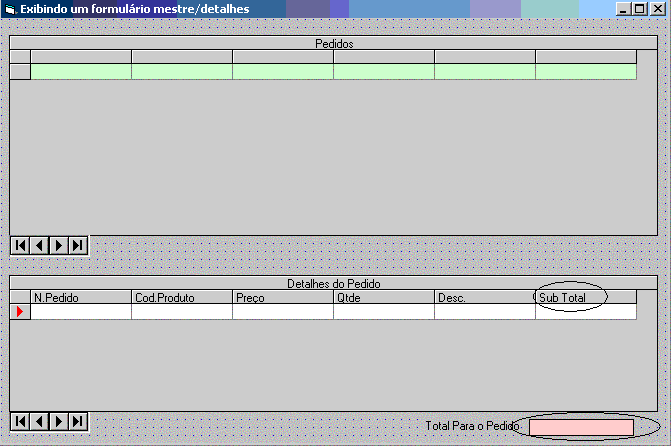Click the Detalhes do Pedido grid caption

(x=334, y=283)
